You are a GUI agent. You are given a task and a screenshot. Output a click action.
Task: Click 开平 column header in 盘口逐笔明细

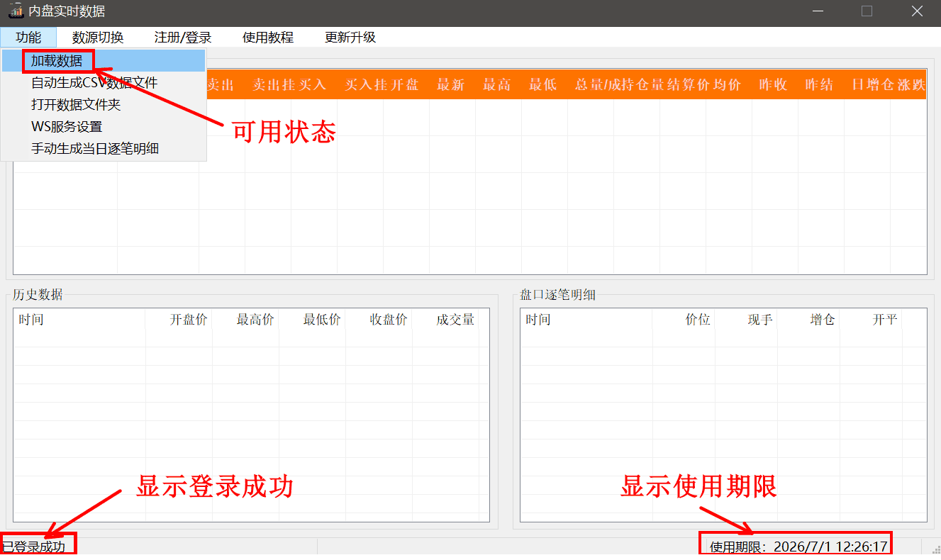pyautogui.click(x=885, y=320)
